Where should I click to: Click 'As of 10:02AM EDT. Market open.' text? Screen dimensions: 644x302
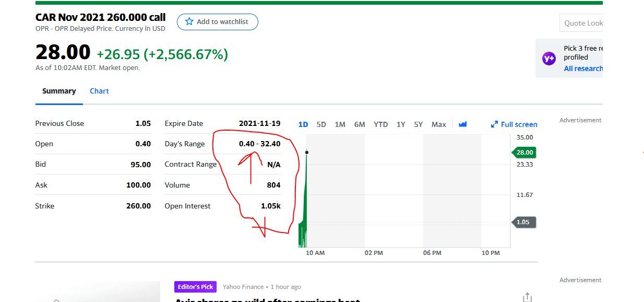[88, 68]
